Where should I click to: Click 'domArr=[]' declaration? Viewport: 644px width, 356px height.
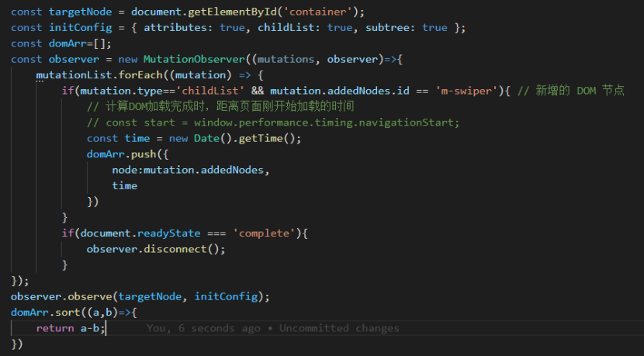coord(79,43)
